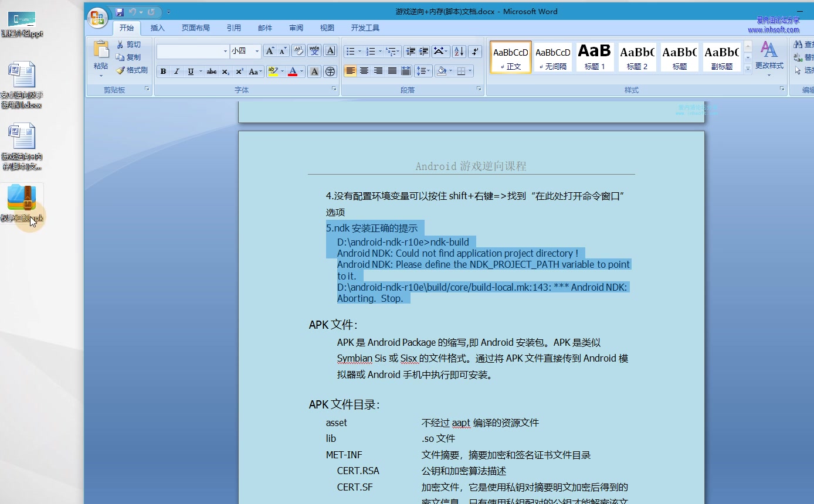
Task: Click the Distributed alignment icon
Action: tap(406, 71)
